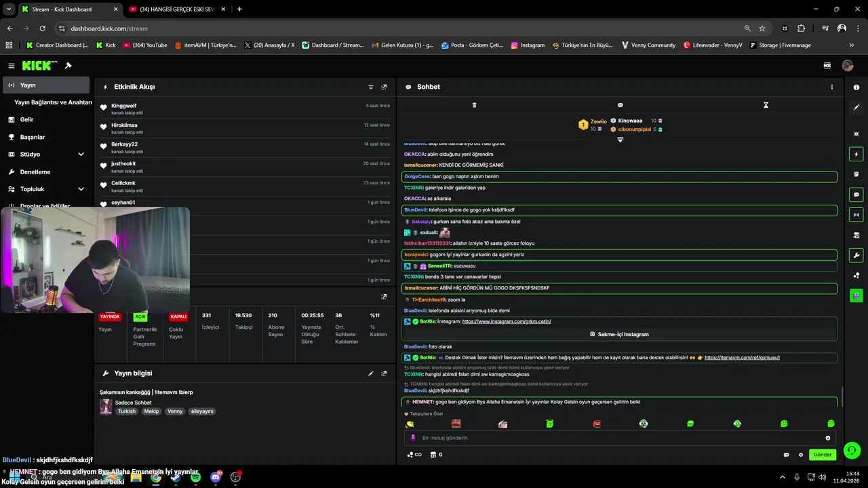Click the three-dots cluster icon in right sidebar

click(856, 275)
